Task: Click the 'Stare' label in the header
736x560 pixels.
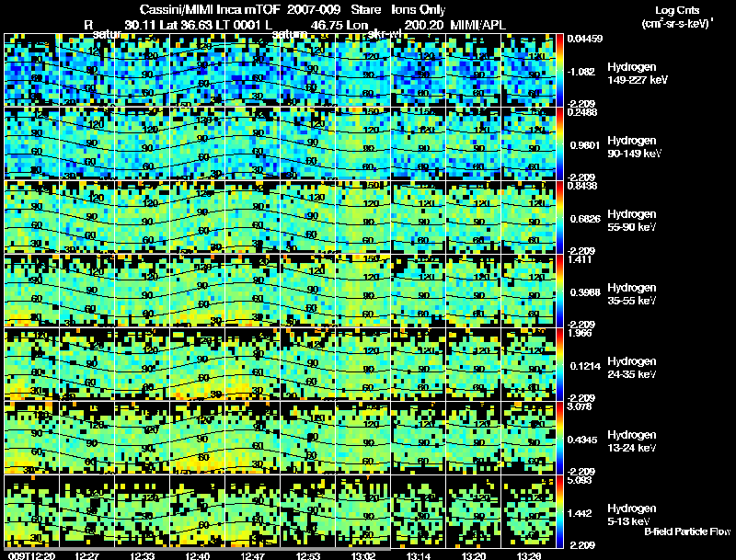Action: tap(365, 9)
